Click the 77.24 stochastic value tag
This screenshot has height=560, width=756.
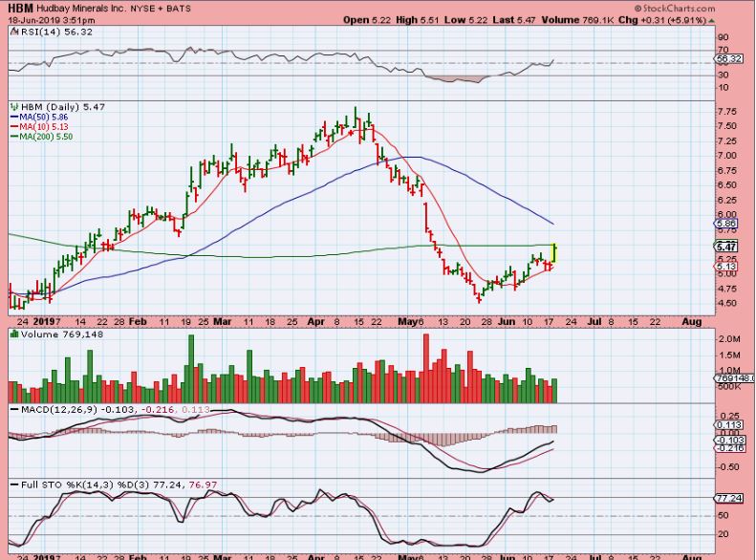(x=728, y=498)
